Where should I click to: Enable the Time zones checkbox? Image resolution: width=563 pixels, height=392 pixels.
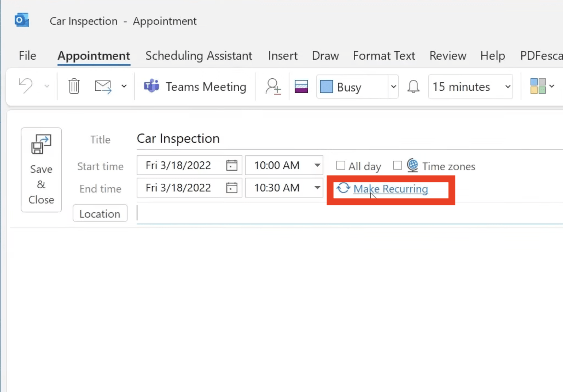(397, 165)
